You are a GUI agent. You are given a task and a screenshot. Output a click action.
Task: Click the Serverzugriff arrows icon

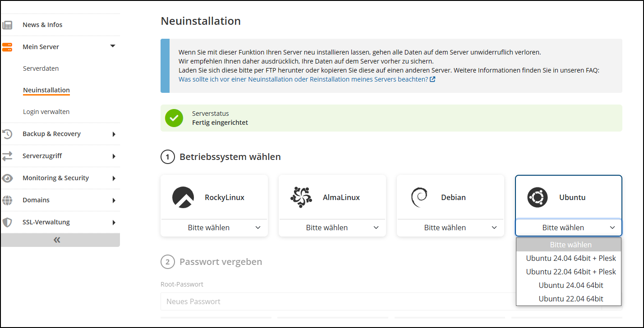[7, 155]
